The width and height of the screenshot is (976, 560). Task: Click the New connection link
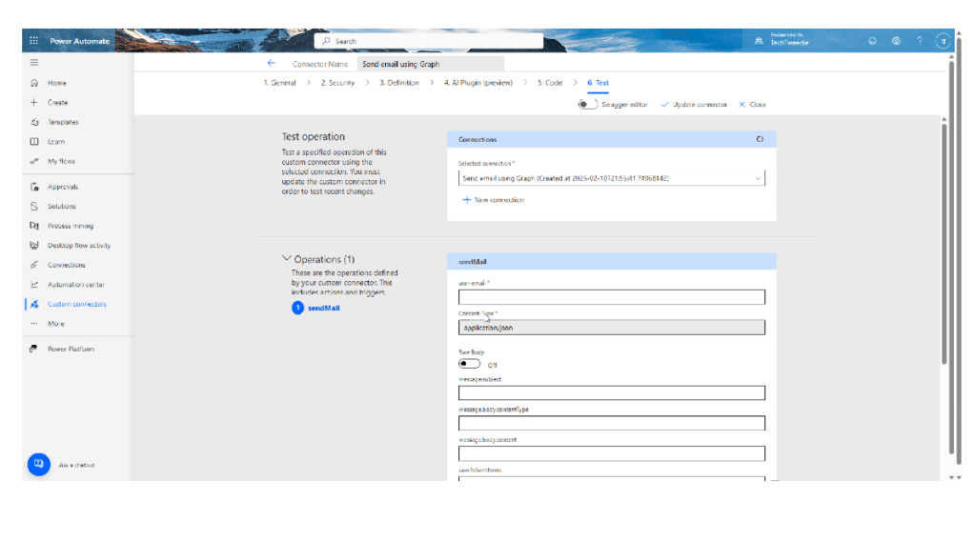pos(493,200)
